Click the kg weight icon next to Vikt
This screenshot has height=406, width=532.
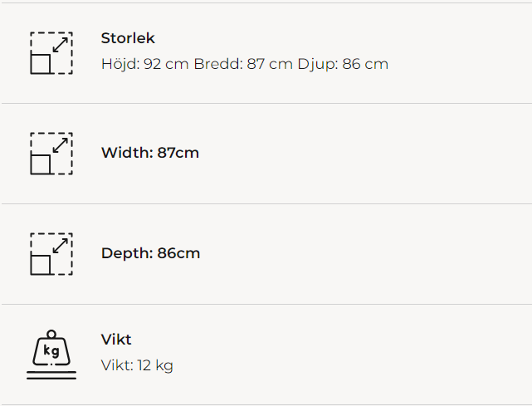click(51, 355)
